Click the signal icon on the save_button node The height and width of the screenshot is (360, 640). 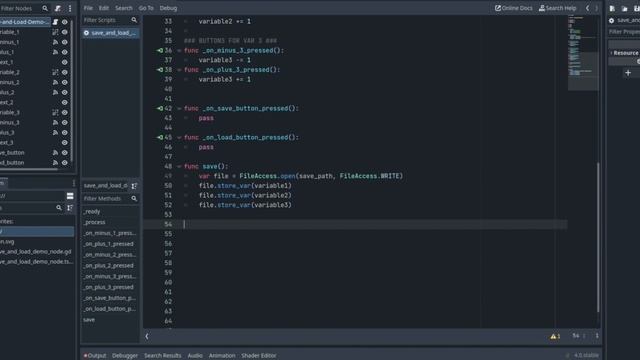55,153
